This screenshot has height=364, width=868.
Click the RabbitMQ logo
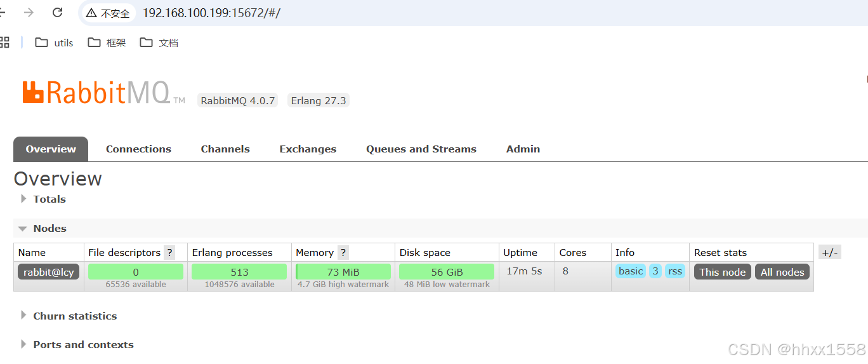point(103,93)
